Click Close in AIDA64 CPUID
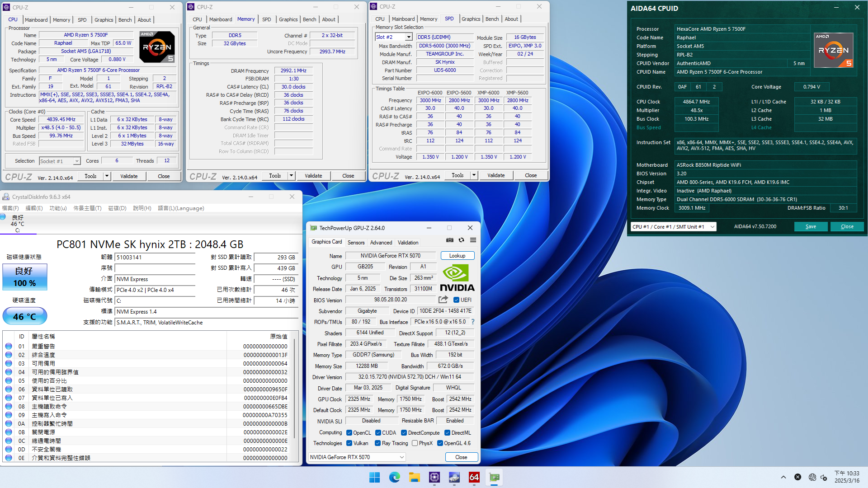The image size is (868, 488). [847, 227]
